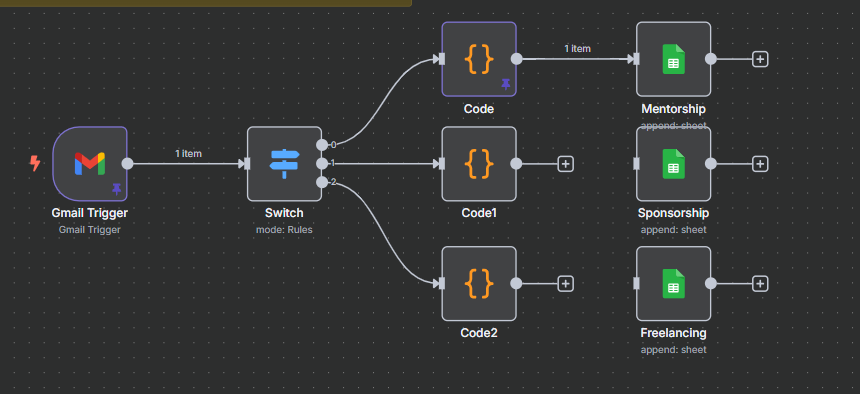Select the top Code node
Screen dimensions: 860x394
click(x=479, y=59)
